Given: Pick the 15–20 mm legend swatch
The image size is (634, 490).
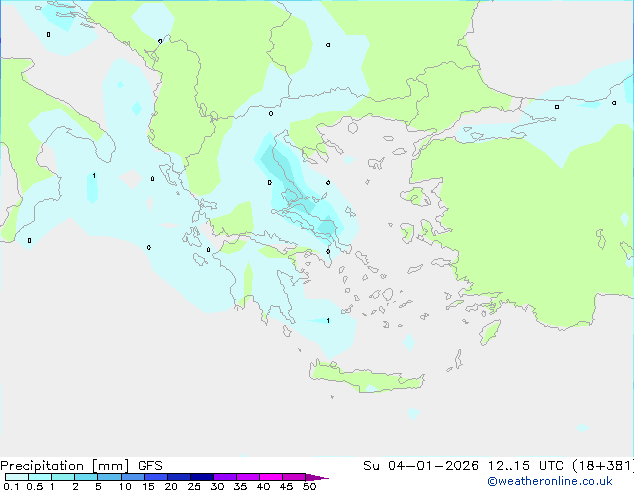Looking at the screenshot, I should pos(155,477).
